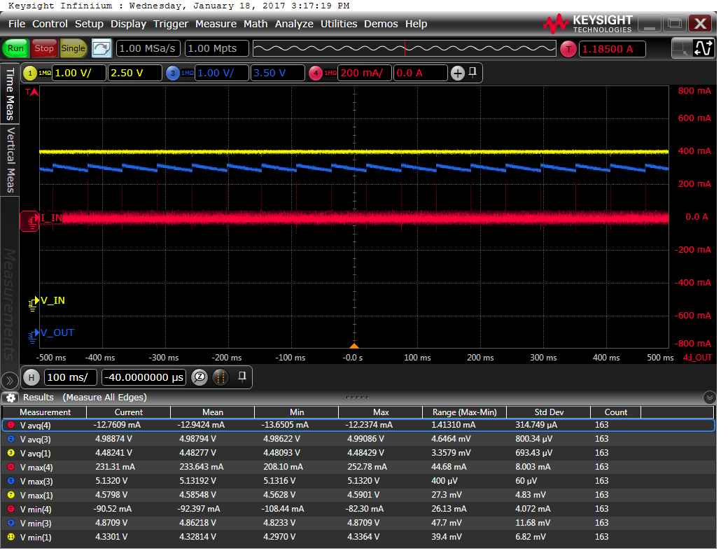
Task: Edit the 1.00 MSa/s sample rate field
Action: [x=148, y=48]
